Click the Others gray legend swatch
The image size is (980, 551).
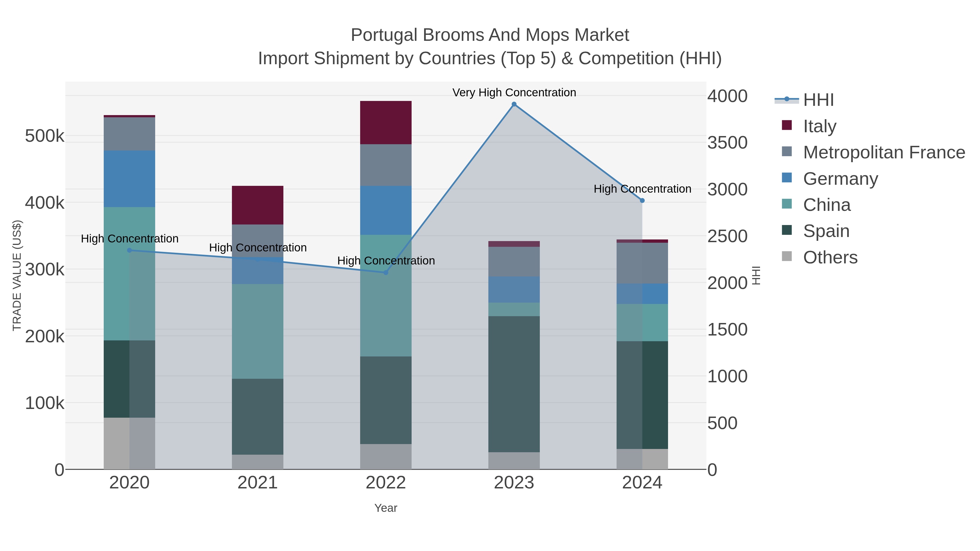point(787,256)
